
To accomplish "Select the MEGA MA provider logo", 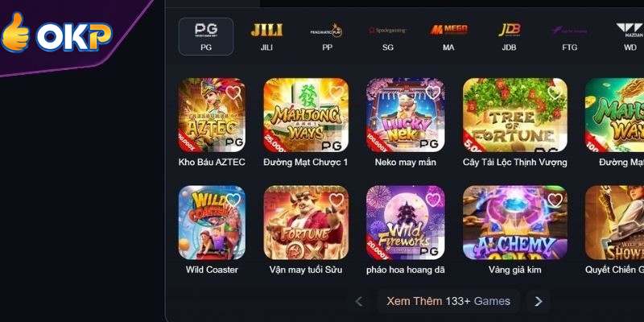I will tap(448, 30).
